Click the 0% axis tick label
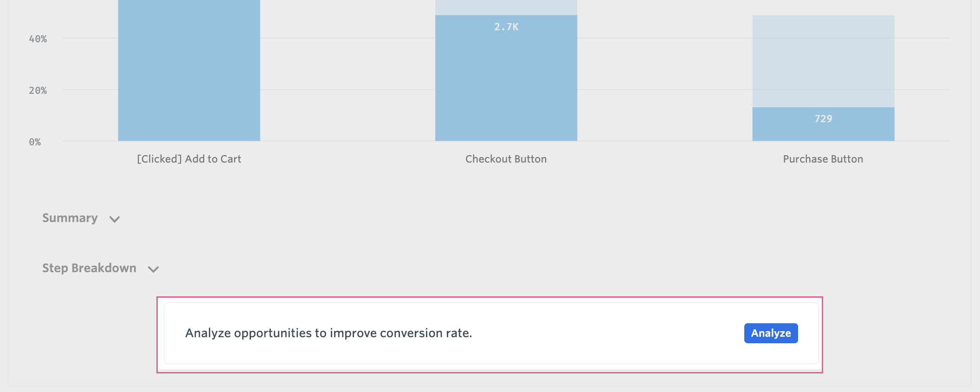The height and width of the screenshot is (392, 980). [35, 142]
